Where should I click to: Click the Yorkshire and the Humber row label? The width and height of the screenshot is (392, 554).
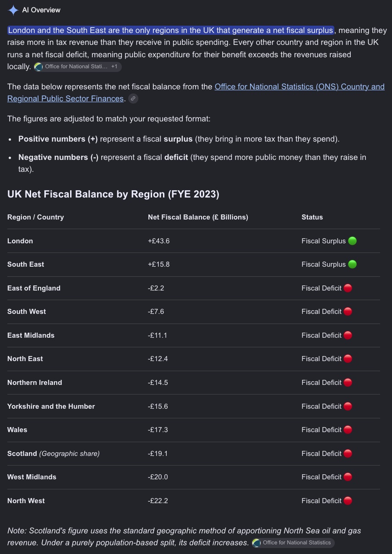pyautogui.click(x=51, y=406)
